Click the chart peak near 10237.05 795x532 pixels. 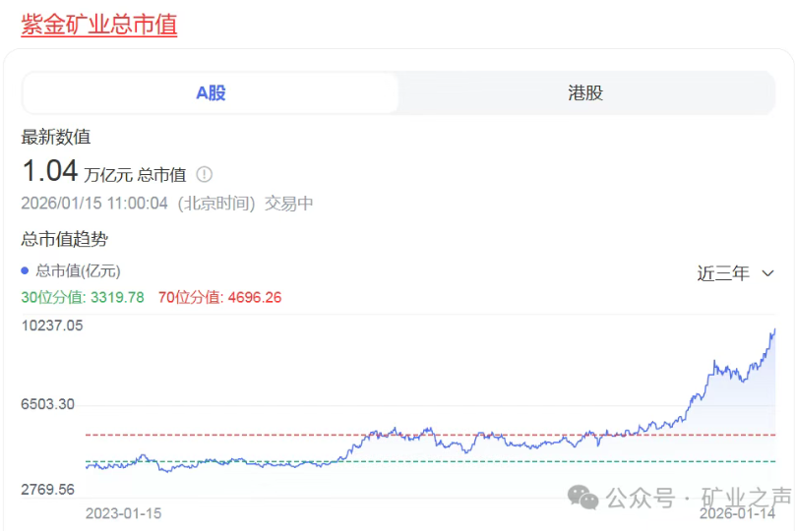(x=773, y=330)
